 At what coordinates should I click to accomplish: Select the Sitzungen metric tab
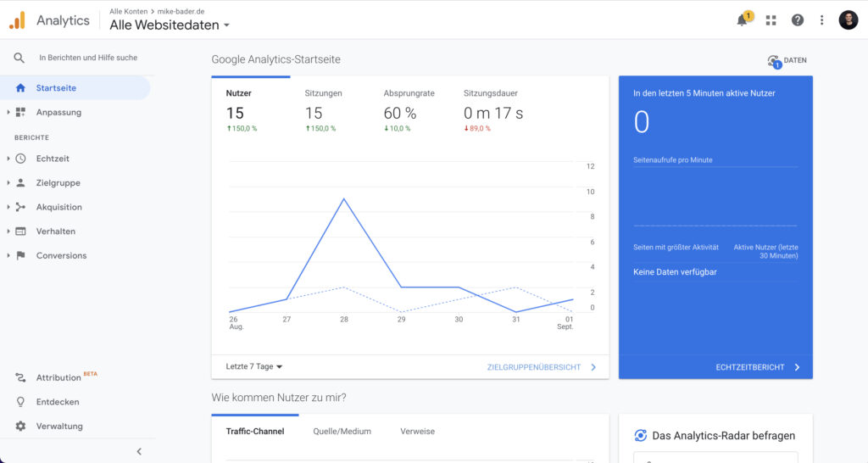[x=324, y=93]
